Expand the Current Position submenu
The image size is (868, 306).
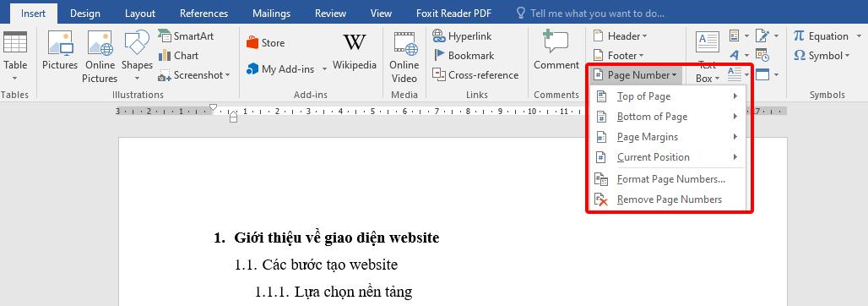click(x=669, y=157)
